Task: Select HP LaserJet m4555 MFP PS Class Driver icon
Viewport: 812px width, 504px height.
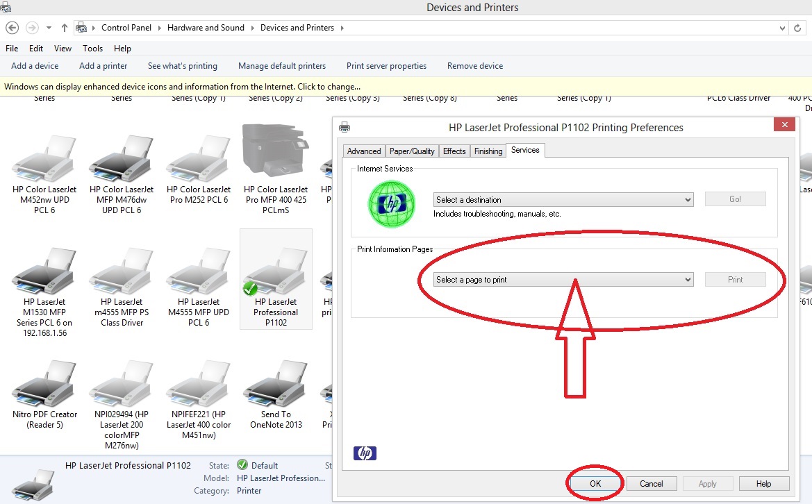Action: point(121,270)
